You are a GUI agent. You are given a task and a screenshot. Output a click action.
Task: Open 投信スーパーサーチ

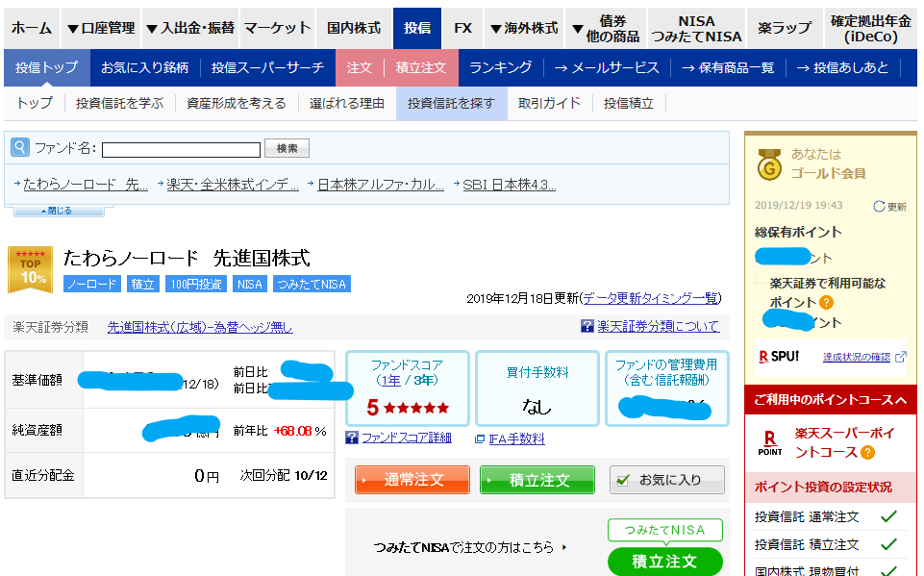267,68
